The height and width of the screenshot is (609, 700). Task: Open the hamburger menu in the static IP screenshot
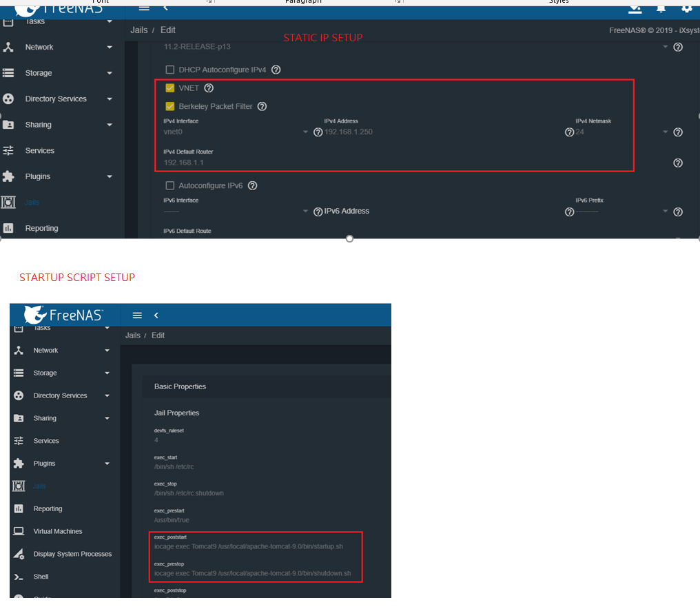click(144, 8)
